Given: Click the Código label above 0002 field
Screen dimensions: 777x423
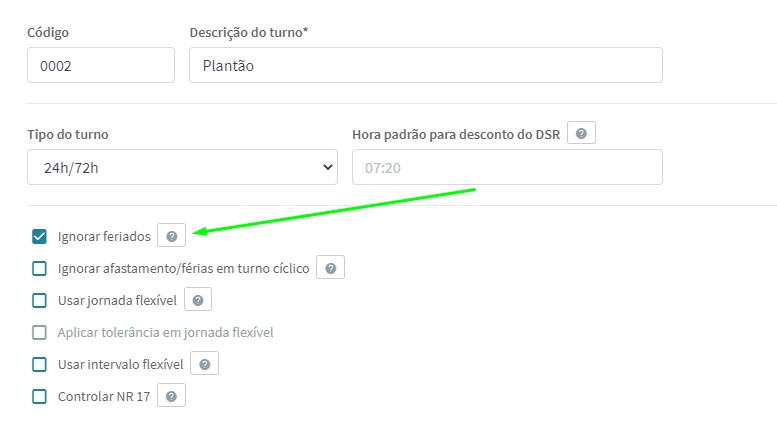Looking at the screenshot, I should point(48,33).
